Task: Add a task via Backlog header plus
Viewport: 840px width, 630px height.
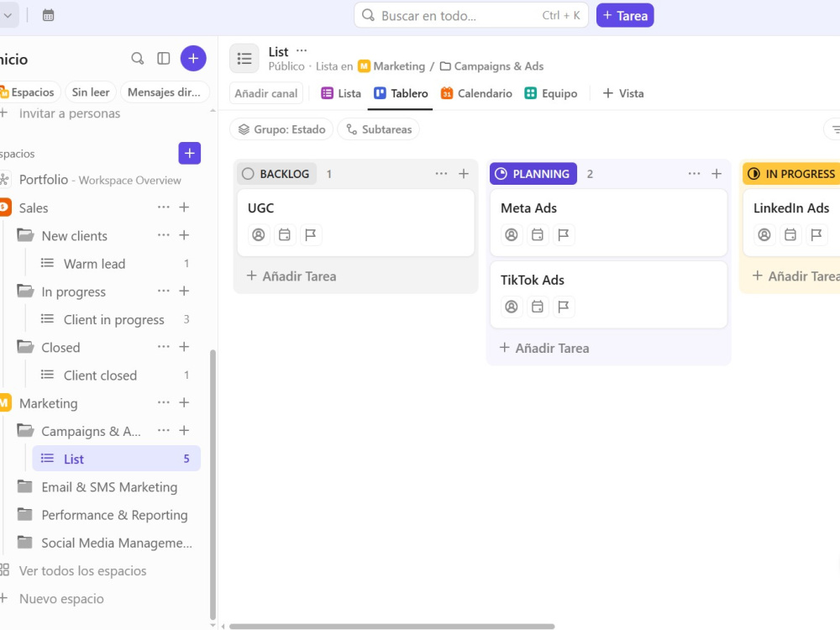Action: point(464,174)
